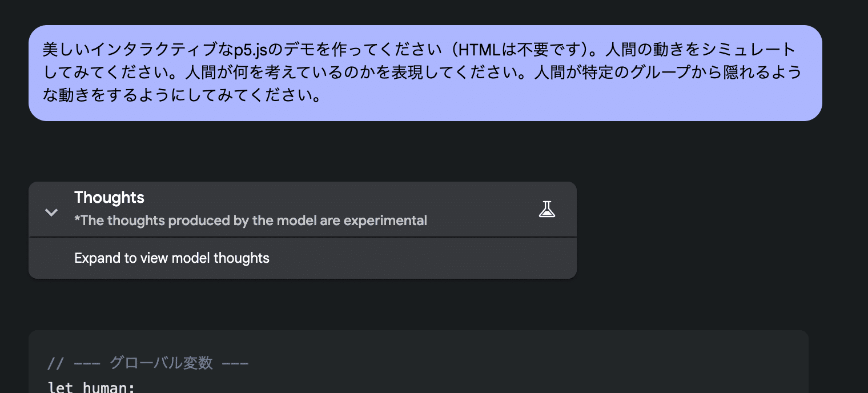
Task: Click the word "p5.js" in the prompt
Action: pos(251,50)
